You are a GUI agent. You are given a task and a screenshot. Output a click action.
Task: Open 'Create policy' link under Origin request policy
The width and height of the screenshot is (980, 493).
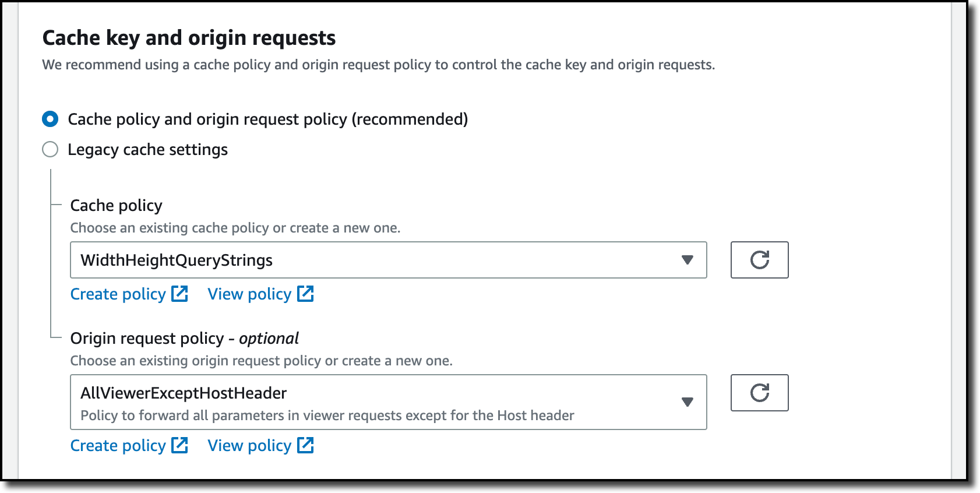(118, 446)
